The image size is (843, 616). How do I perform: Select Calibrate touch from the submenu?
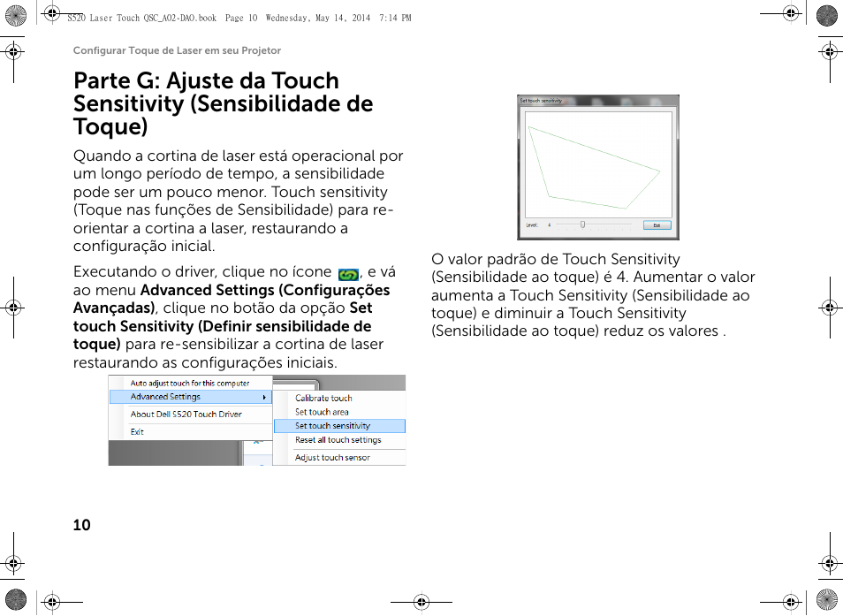323,398
